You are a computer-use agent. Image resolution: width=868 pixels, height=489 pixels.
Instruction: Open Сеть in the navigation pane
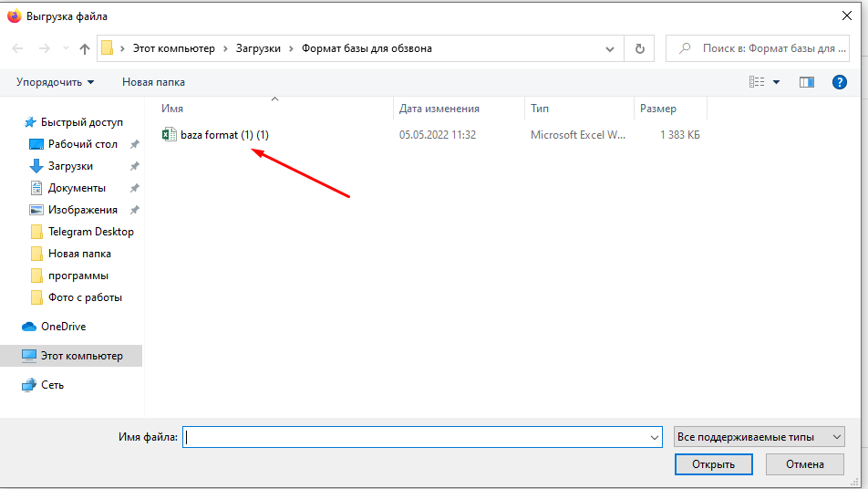(x=52, y=385)
